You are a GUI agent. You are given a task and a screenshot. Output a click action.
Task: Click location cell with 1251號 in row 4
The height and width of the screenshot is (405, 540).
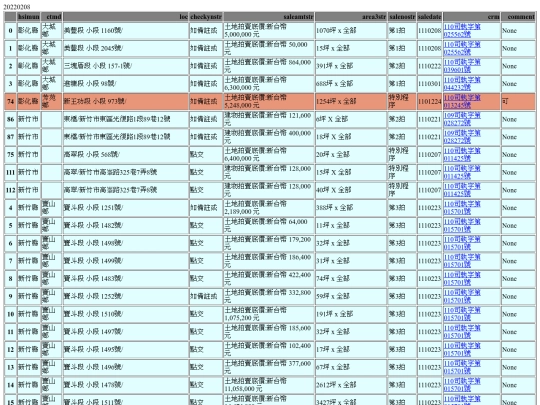[x=126, y=208]
